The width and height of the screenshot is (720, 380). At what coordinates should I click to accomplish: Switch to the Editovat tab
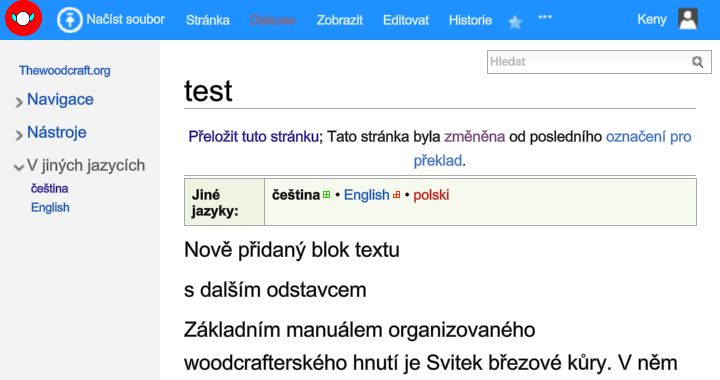coord(406,20)
